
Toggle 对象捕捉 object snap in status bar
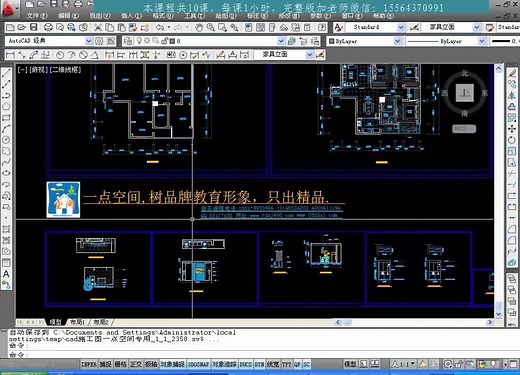172,364
